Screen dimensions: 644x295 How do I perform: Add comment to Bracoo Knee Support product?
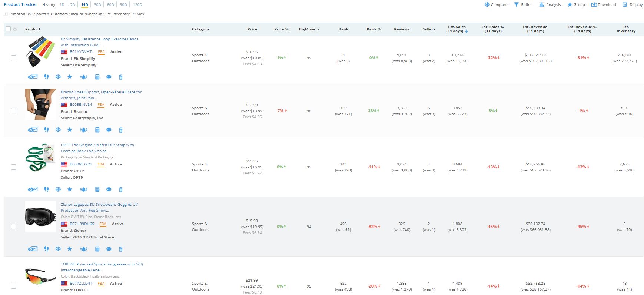109,130
